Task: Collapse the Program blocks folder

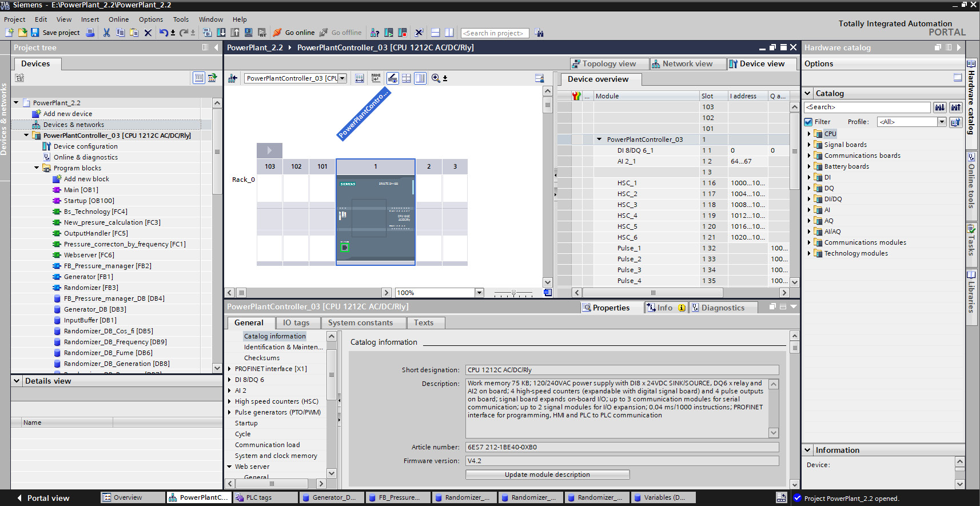Action: [37, 168]
